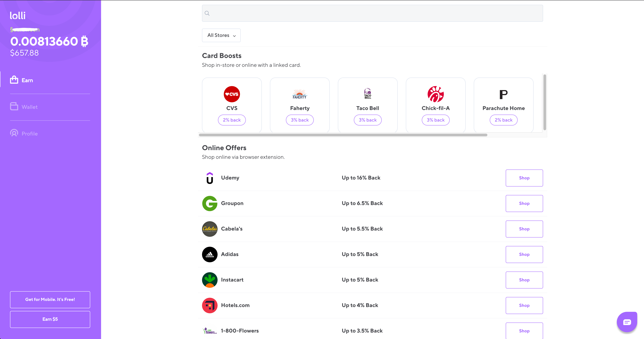Click the Adidas logo

(210, 255)
